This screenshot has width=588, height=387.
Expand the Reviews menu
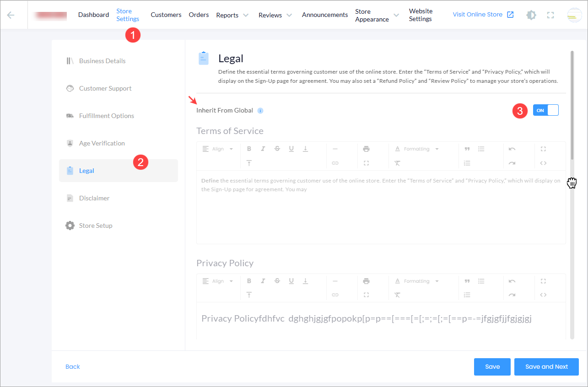(x=275, y=15)
